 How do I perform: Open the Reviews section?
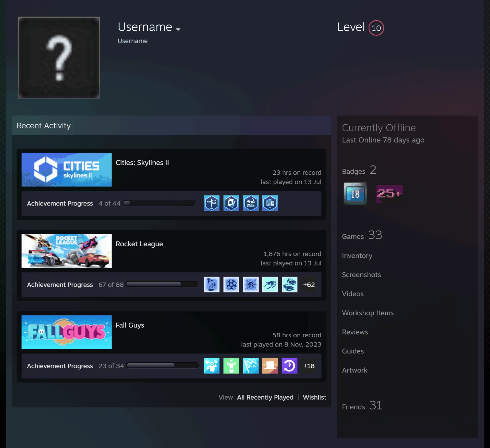click(355, 332)
